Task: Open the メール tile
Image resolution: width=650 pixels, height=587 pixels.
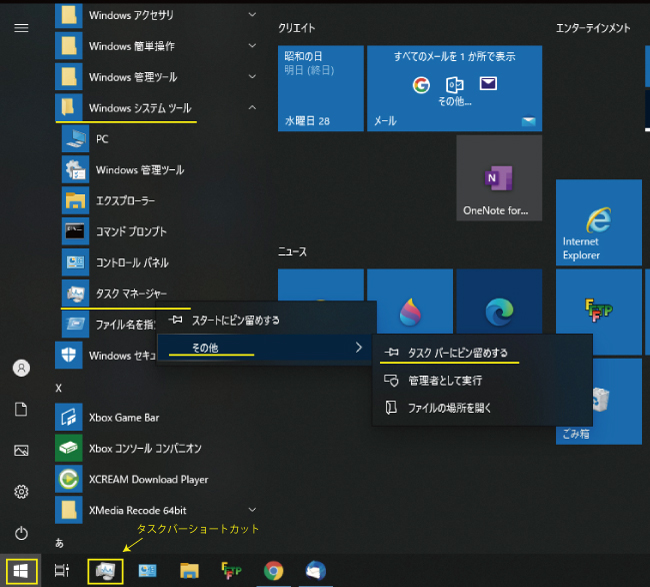Action: (454, 88)
